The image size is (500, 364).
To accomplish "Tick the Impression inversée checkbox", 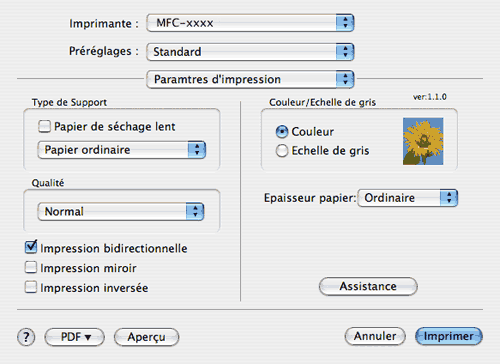I will click(31, 287).
